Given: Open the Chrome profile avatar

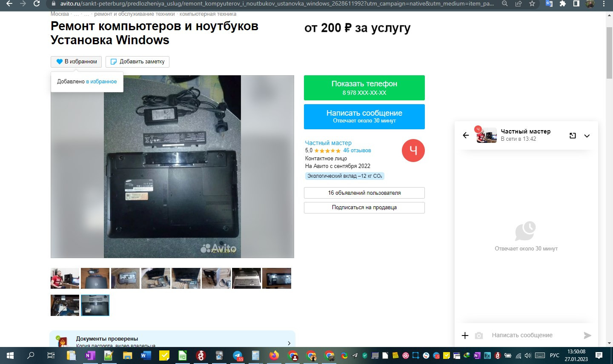Looking at the screenshot, I should [x=590, y=3].
